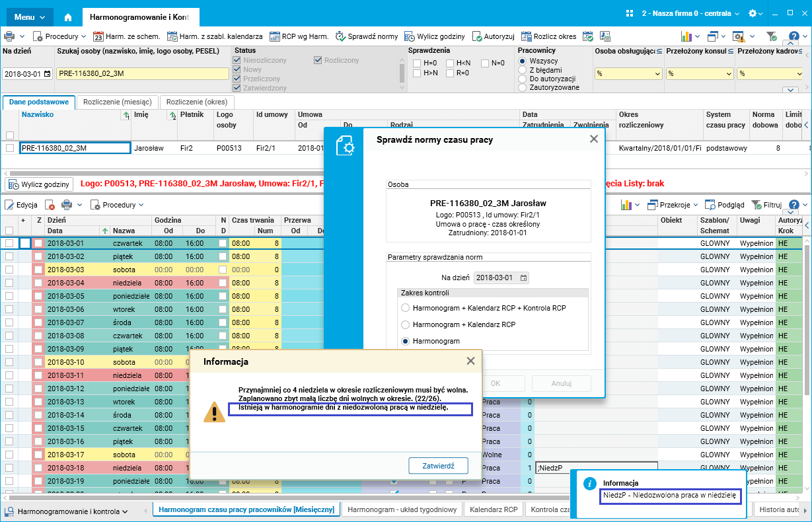Click the Szukaj osoby search field
Screen dimensions: 812x522
(142, 73)
